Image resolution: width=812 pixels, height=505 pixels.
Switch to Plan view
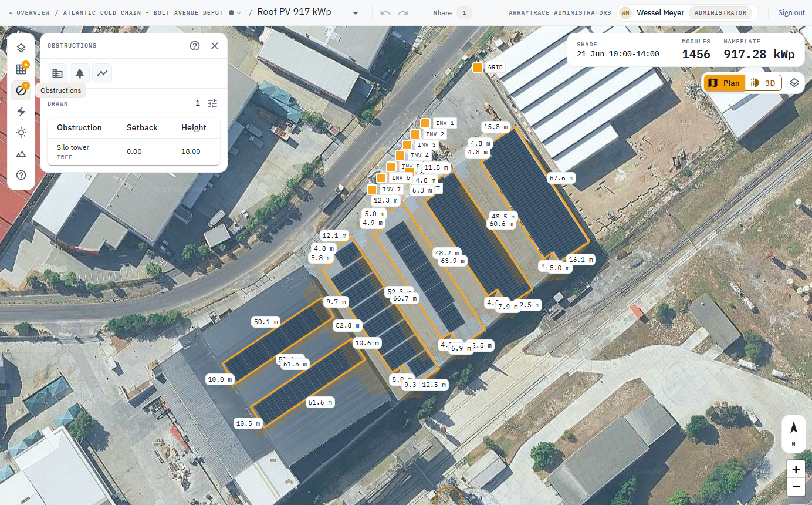725,83
